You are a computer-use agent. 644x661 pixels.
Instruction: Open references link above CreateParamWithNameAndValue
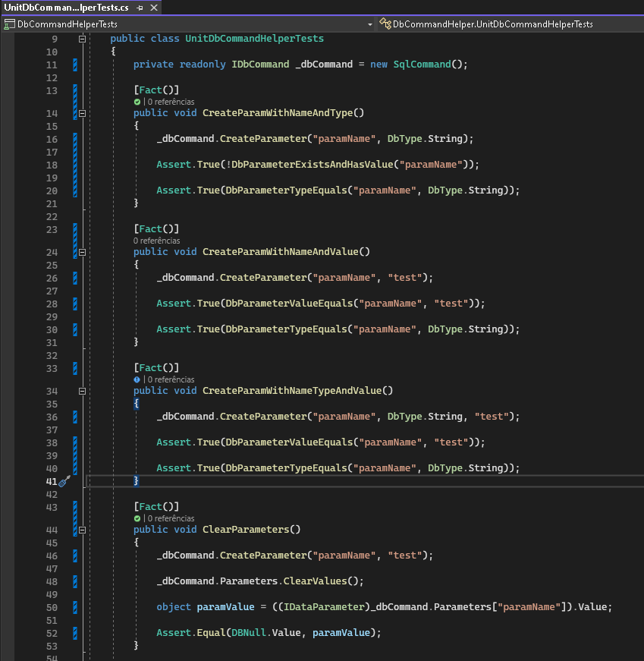pyautogui.click(x=156, y=241)
